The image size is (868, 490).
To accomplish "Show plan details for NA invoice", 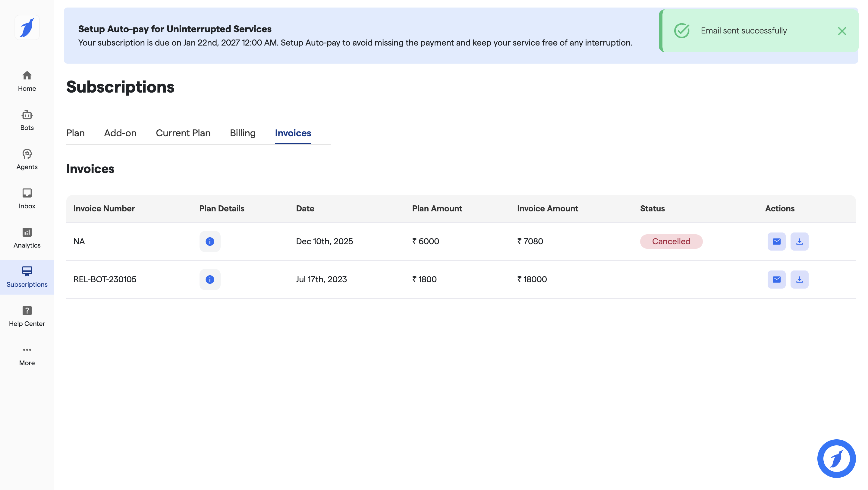I will (x=209, y=242).
